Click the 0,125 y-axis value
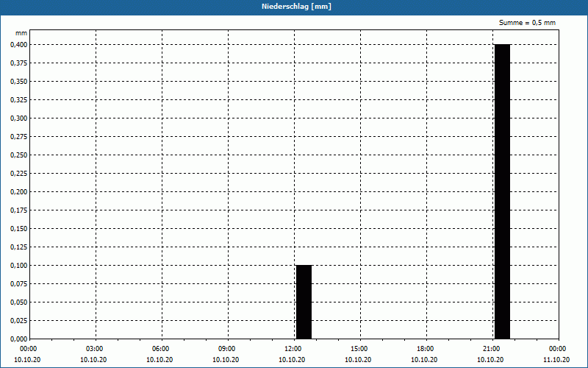Image resolution: width=588 pixels, height=368 pixels. coord(19,247)
